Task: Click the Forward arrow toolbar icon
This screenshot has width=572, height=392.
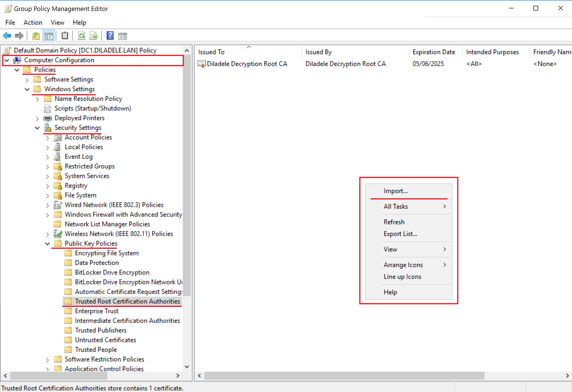Action: point(19,36)
